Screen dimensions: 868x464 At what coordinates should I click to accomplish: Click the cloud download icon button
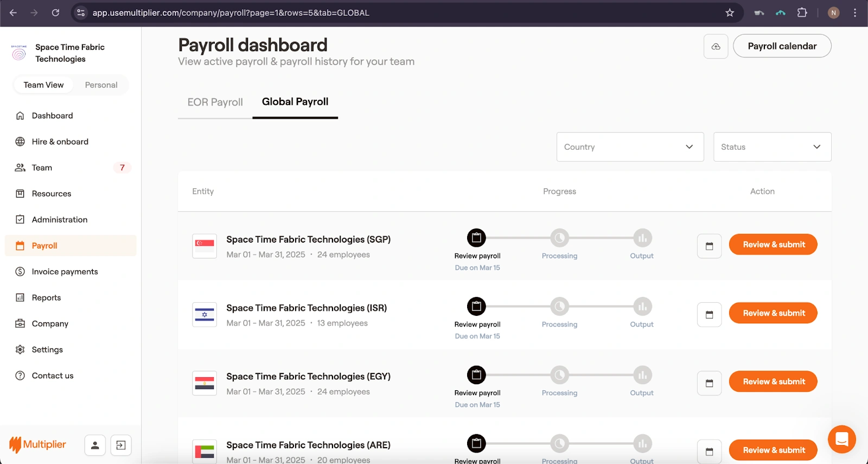point(716,47)
